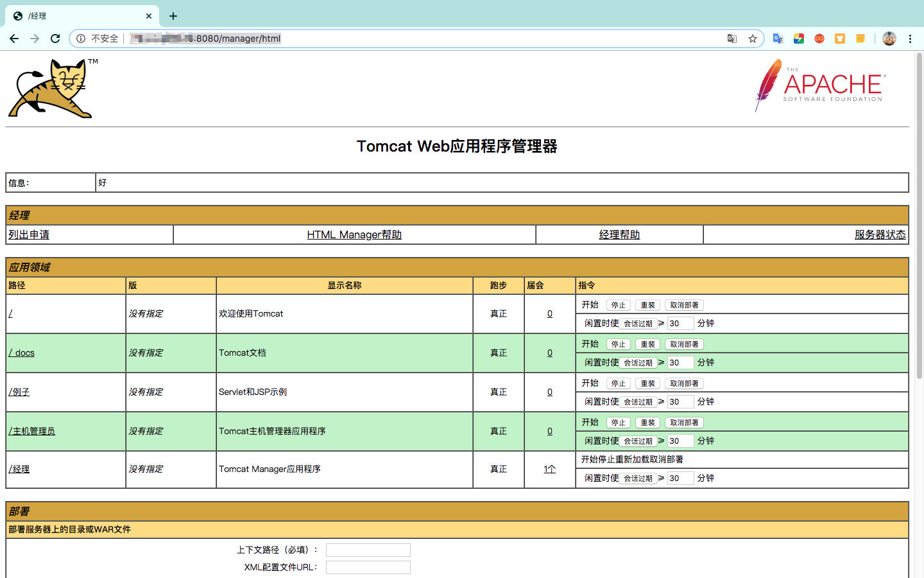Open the user profile avatar
The height and width of the screenshot is (578, 924).
click(889, 39)
